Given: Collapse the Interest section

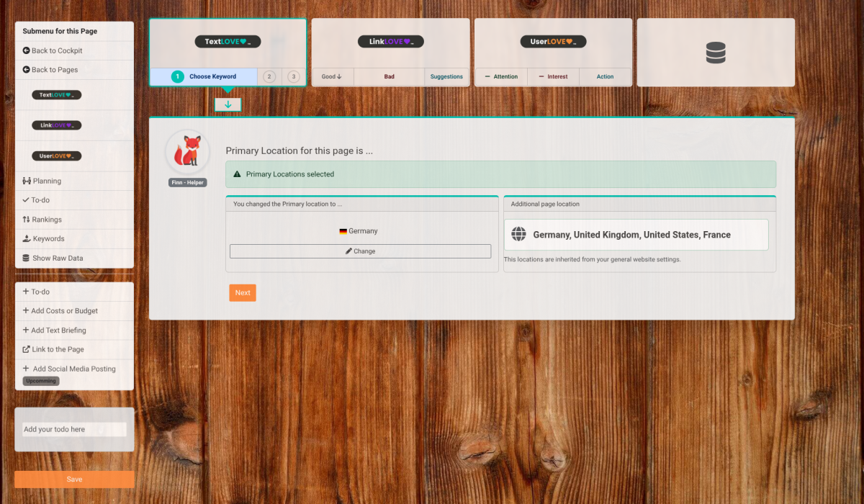Looking at the screenshot, I should pyautogui.click(x=553, y=76).
